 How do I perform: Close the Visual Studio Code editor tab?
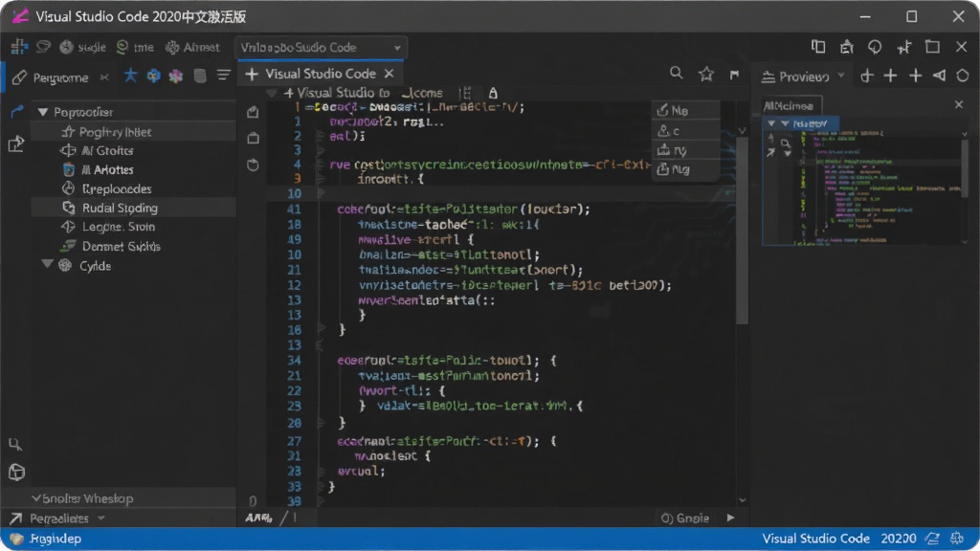[389, 74]
